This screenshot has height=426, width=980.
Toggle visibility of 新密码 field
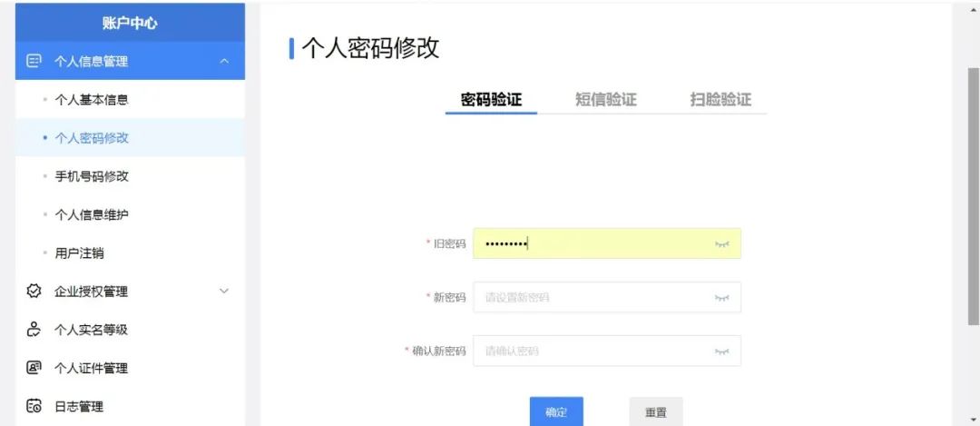722,298
